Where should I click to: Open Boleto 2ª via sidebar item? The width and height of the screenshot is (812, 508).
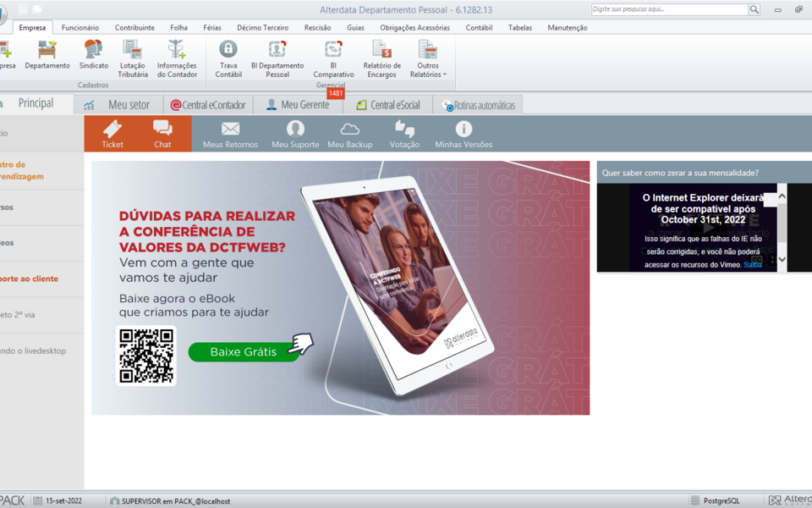[x=18, y=315]
